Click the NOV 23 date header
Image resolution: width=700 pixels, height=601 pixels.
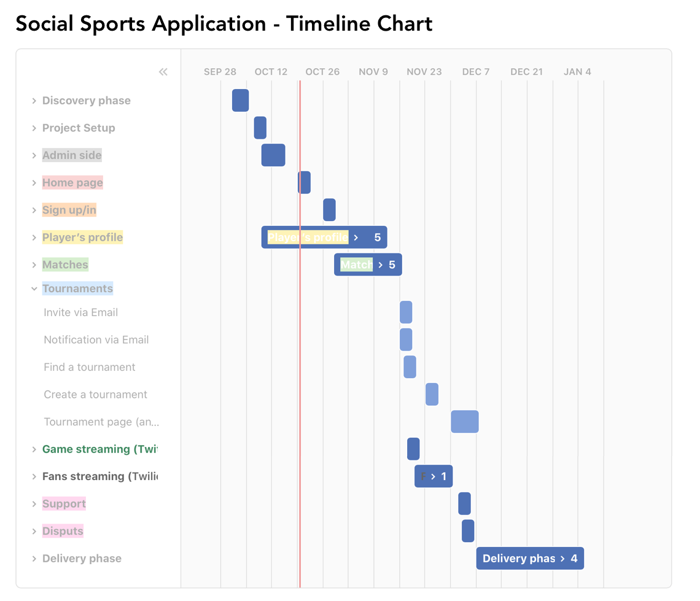[424, 72]
